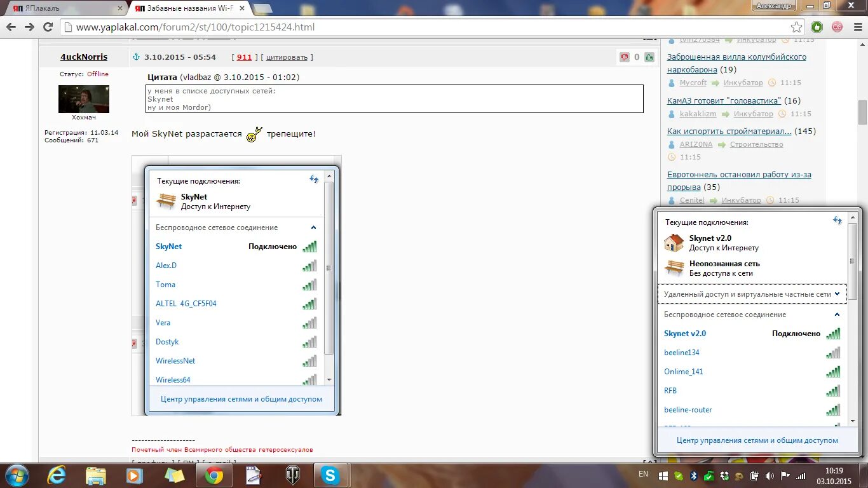Select the beeline134 wireless network
Viewport: 868px width, 488px height.
pyautogui.click(x=752, y=353)
